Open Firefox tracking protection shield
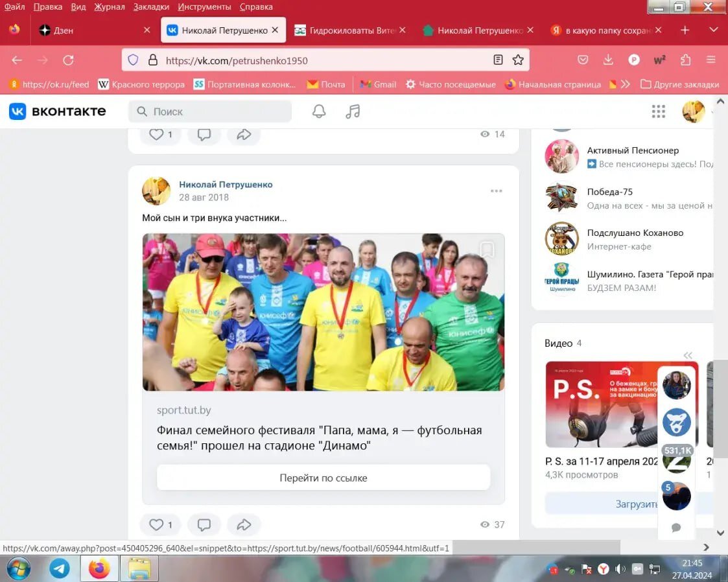Screen dimensions: 728x582 click(134, 60)
